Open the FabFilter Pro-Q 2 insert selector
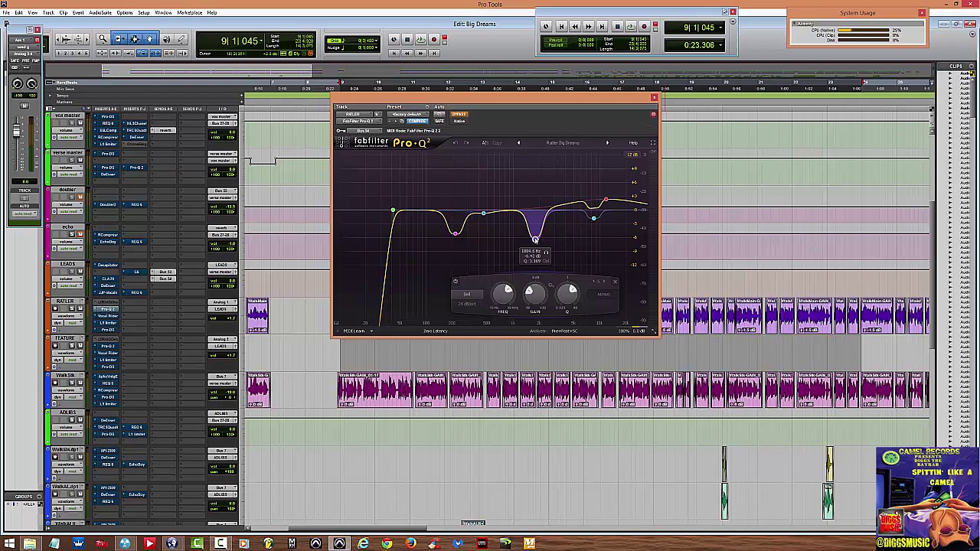980x551 pixels. [359, 121]
